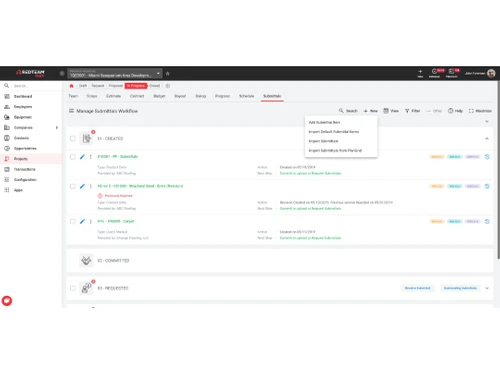The height and width of the screenshot is (375, 500).
Task: Open the messages icon with red badge
Action: pos(453,73)
